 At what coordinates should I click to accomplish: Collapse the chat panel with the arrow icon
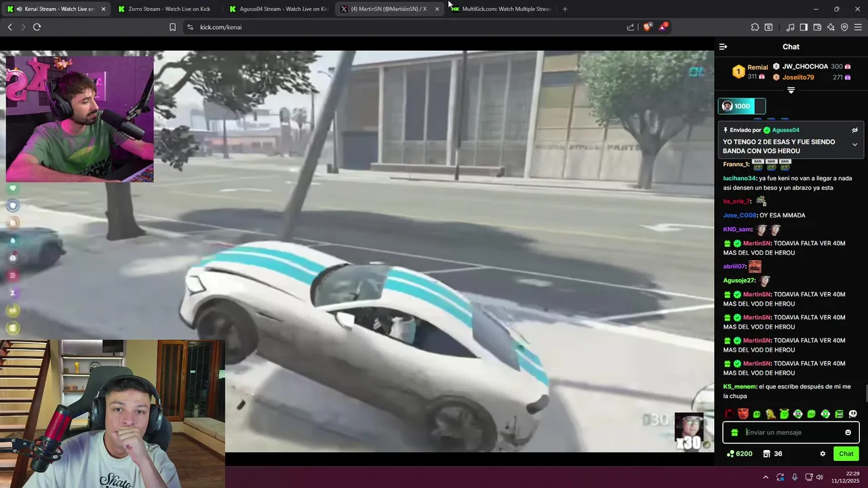click(723, 47)
